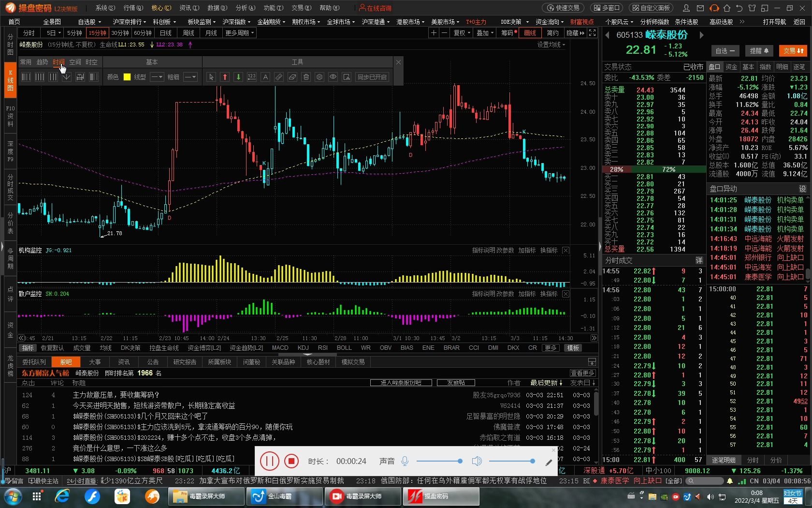The image size is (812, 508).
Task: Adjust the speaker volume slider
Action: pos(511,461)
